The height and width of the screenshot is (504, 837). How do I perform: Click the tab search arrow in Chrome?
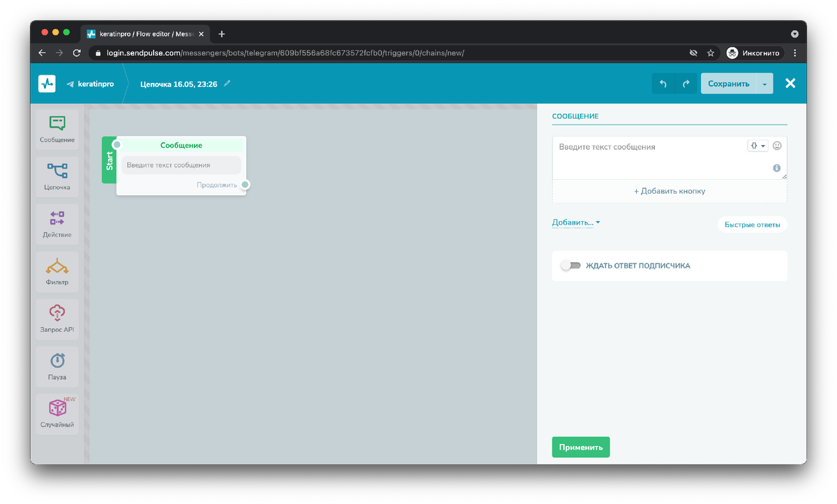point(794,33)
